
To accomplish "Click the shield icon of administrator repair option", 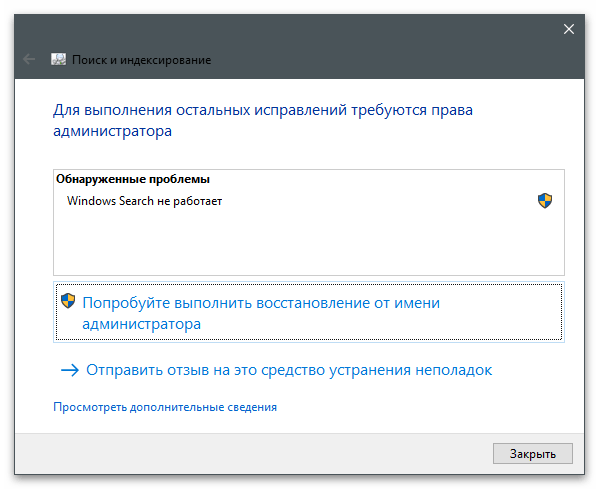I will tap(68, 301).
